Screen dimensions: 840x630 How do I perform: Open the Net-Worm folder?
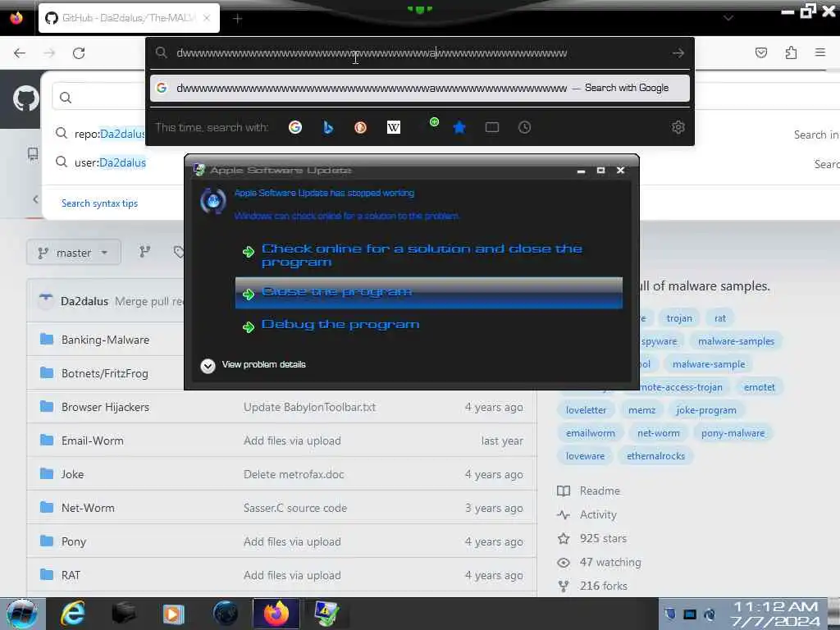88,507
